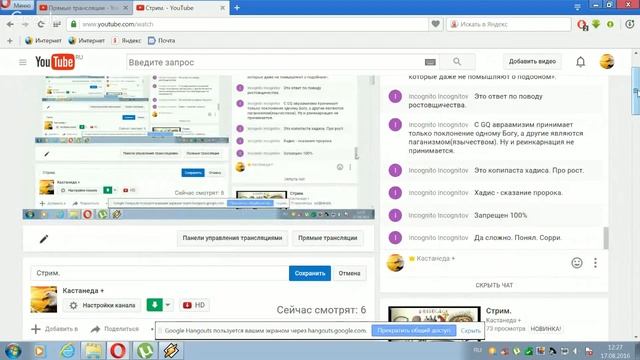640x360 pixels.
Task: Click Скрыть in Hangouts sharing bar
Action: pos(471,331)
